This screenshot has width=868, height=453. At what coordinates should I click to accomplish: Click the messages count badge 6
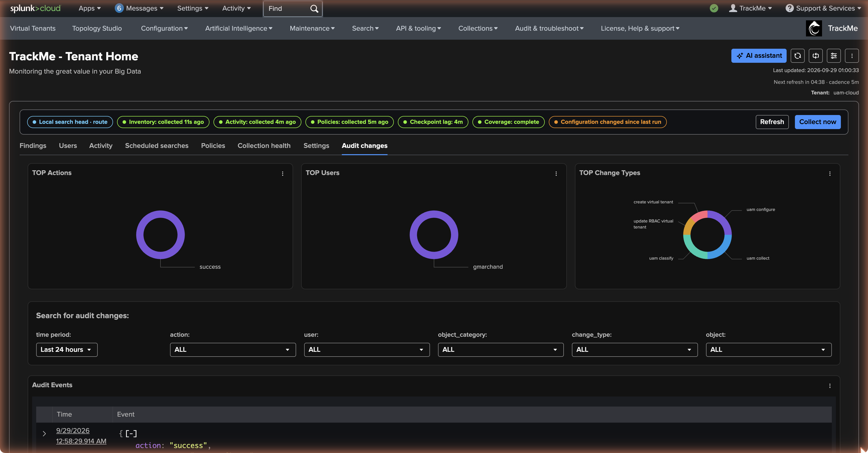coord(119,9)
